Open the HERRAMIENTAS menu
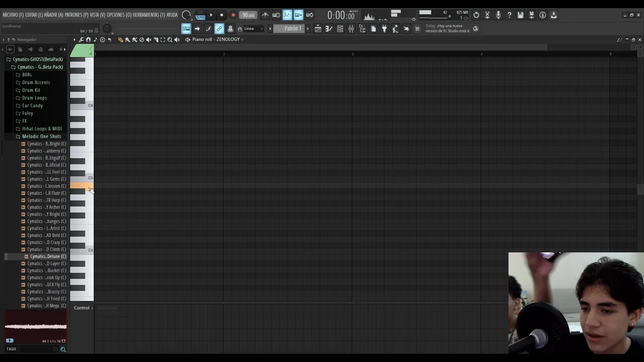The height and width of the screenshot is (362, 644). (x=148, y=15)
